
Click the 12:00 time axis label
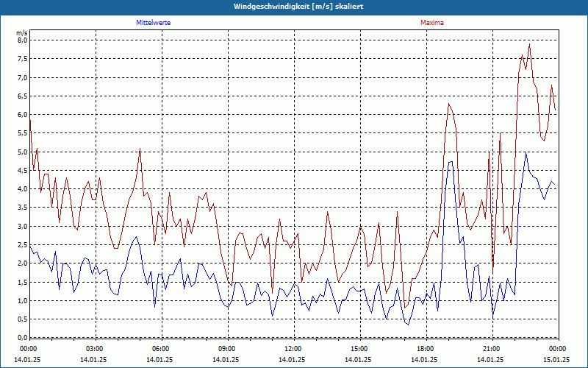[293, 349]
